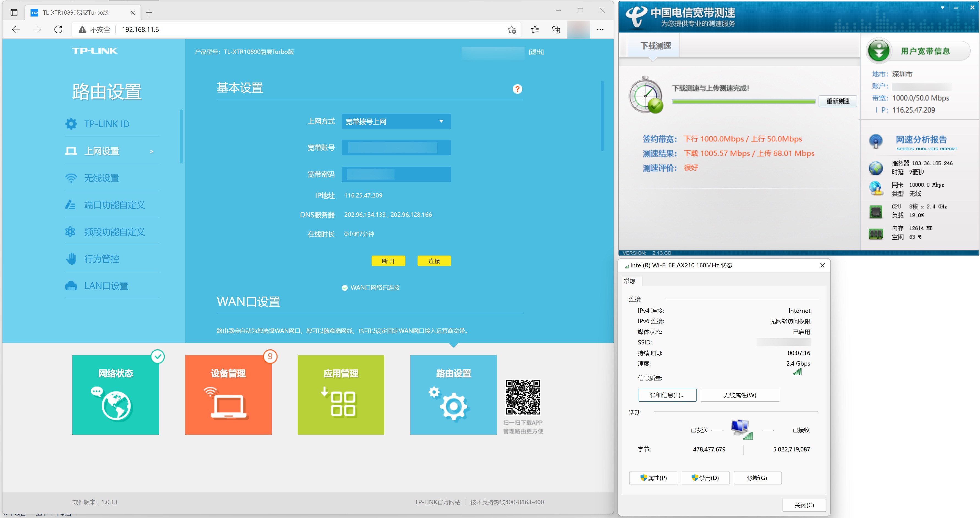980x518 pixels.
Task: Open 无线设置 Wi-Fi sidebar item
Action: click(x=101, y=178)
